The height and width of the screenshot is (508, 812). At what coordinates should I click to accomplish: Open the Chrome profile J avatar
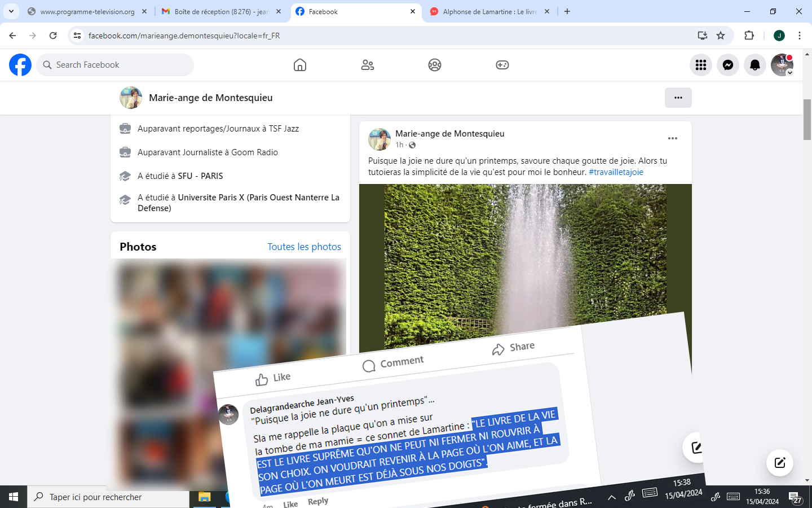point(779,36)
